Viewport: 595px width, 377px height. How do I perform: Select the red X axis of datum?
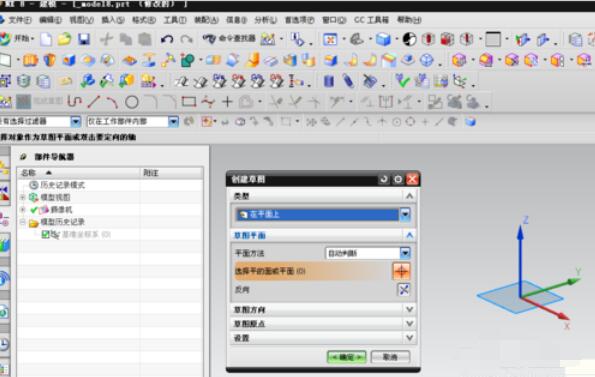tap(546, 308)
